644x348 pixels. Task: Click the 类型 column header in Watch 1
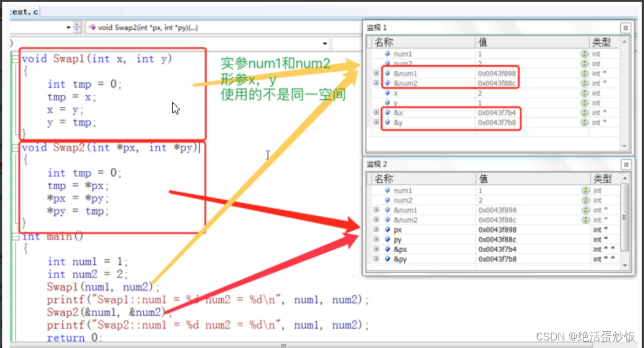[604, 42]
